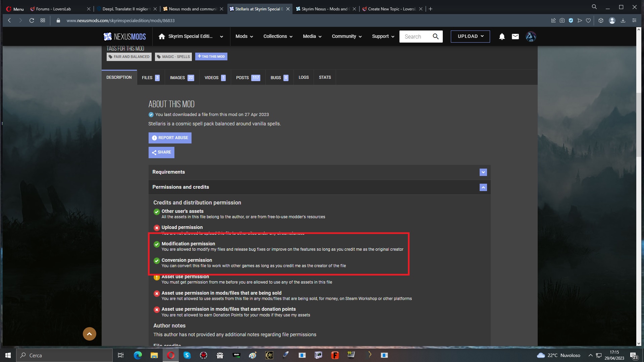644x362 pixels.
Task: Open the Windows notification center
Action: (633, 356)
